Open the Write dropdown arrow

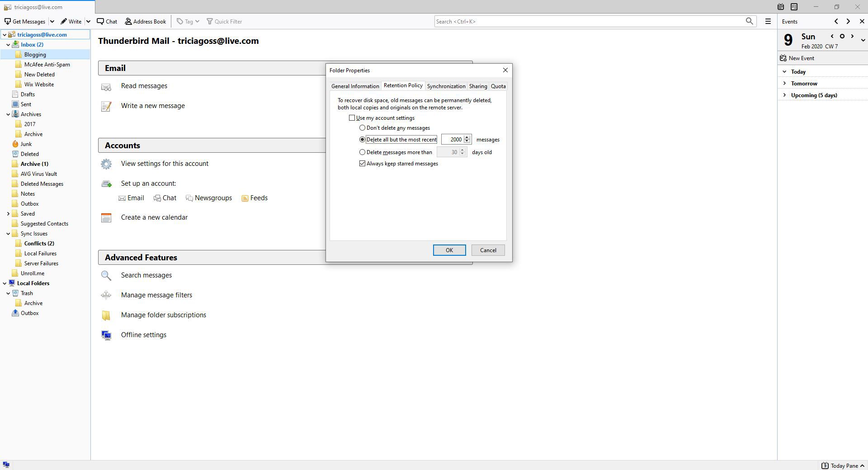(88, 21)
